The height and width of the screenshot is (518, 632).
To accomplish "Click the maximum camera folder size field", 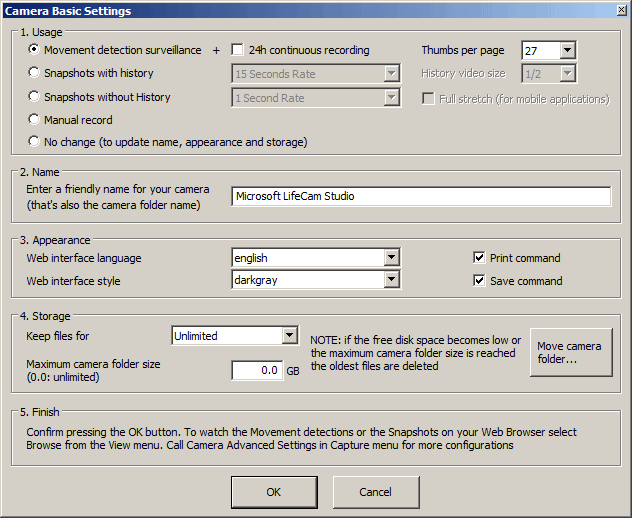I will pos(256,371).
